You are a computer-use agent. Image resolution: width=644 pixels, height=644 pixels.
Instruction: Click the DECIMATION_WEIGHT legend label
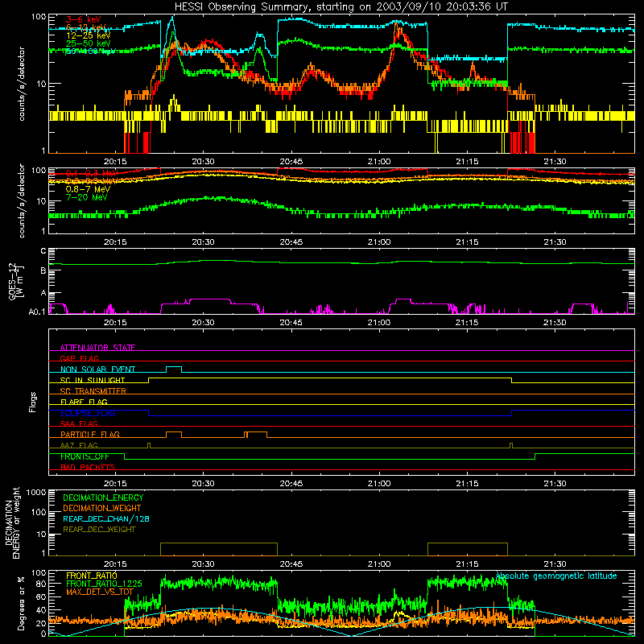coord(102,508)
